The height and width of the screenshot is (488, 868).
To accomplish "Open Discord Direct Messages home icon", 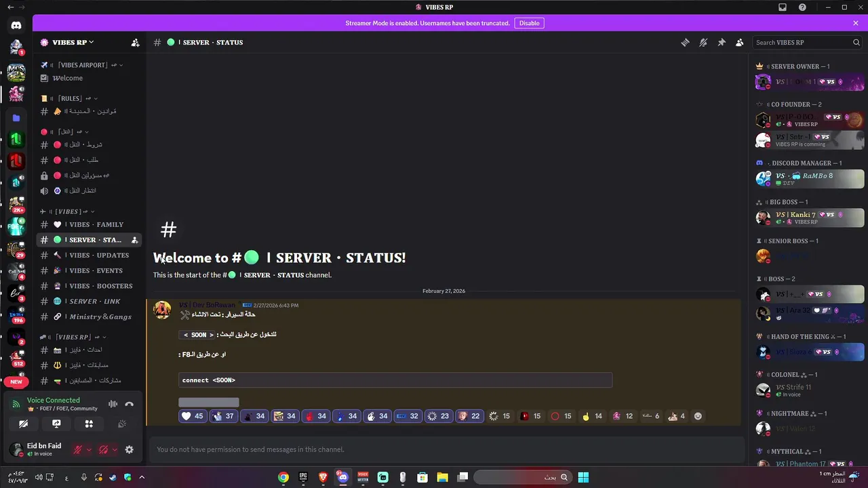I will click(x=16, y=25).
